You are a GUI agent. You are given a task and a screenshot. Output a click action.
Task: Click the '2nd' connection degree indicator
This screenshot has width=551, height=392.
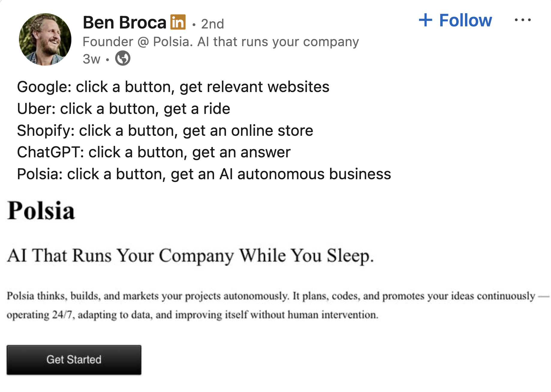coord(212,23)
